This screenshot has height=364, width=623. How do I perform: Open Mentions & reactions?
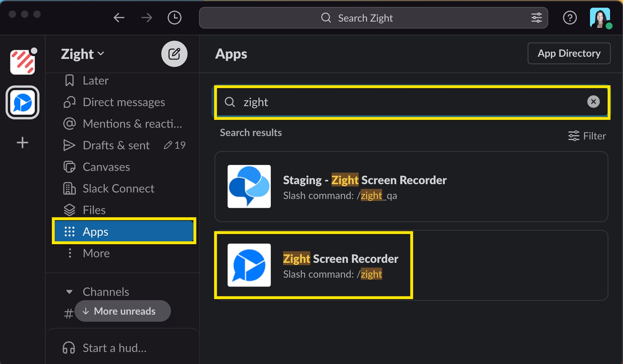(x=123, y=124)
